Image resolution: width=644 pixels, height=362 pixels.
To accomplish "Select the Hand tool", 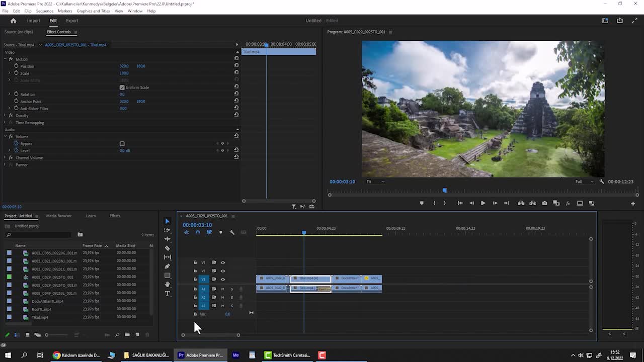I will click(168, 284).
